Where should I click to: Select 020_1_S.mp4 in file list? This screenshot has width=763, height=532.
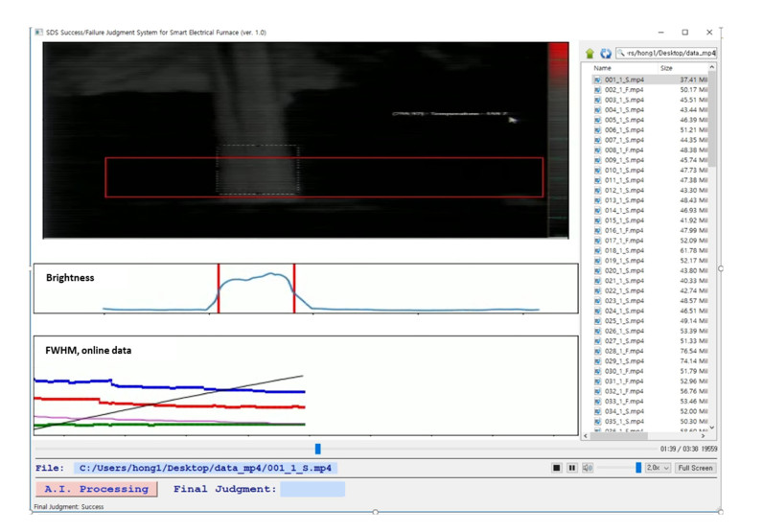click(x=624, y=270)
